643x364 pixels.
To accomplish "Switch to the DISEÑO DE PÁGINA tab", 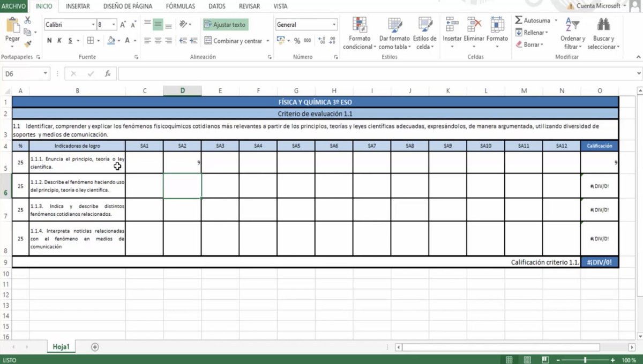I will coord(128,6).
